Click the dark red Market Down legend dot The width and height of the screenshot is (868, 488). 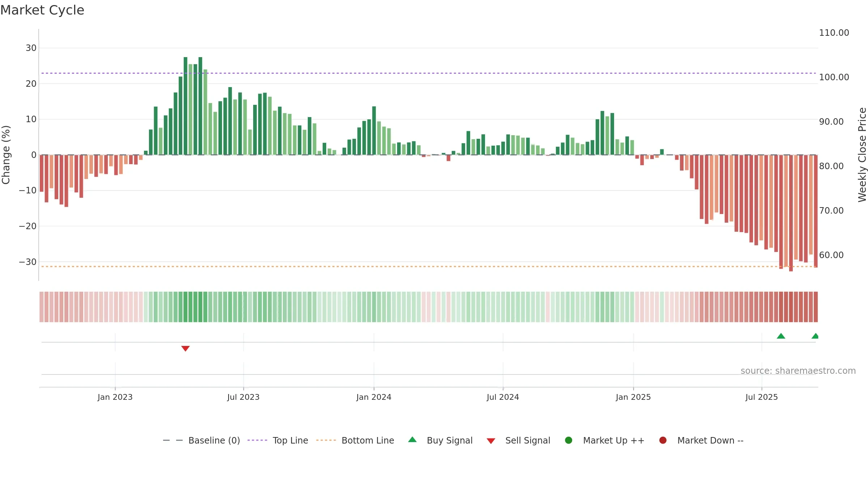[x=663, y=440]
